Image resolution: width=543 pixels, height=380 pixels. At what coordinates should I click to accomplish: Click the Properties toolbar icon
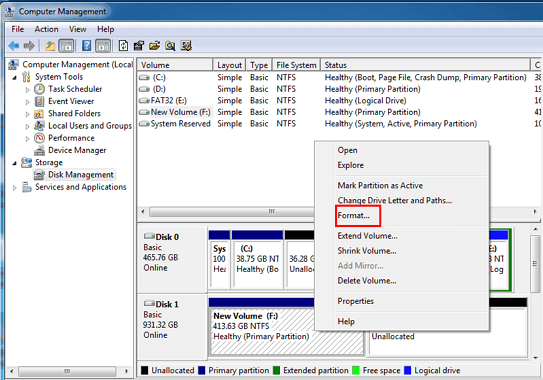[x=139, y=46]
